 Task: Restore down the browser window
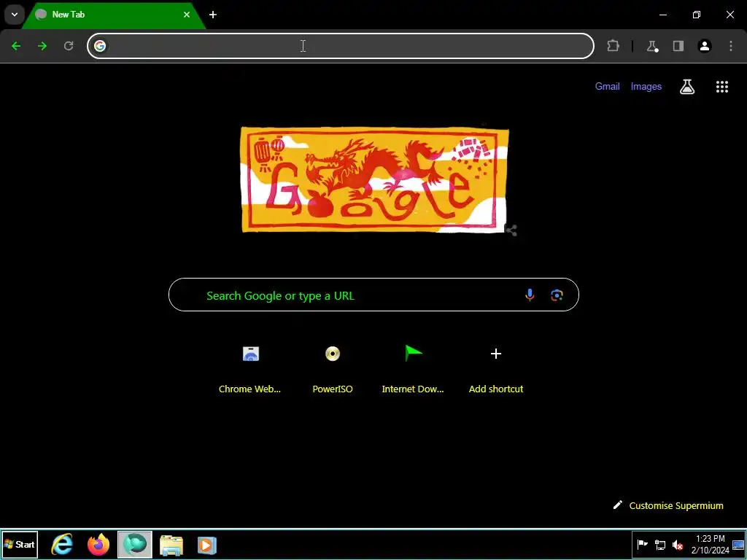[x=697, y=15]
